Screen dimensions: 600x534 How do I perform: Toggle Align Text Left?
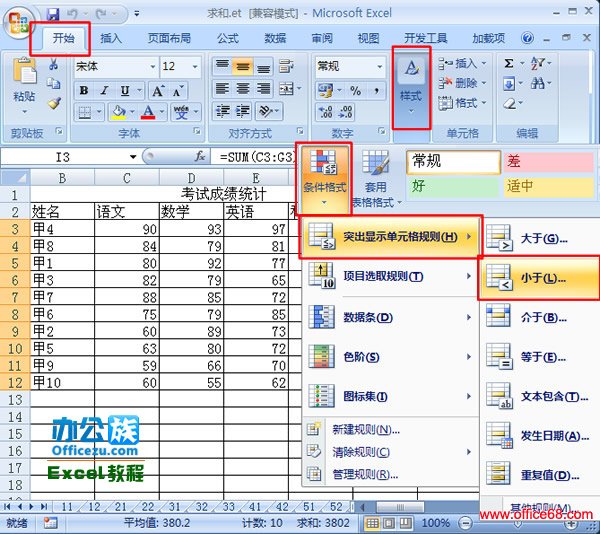[x=222, y=89]
